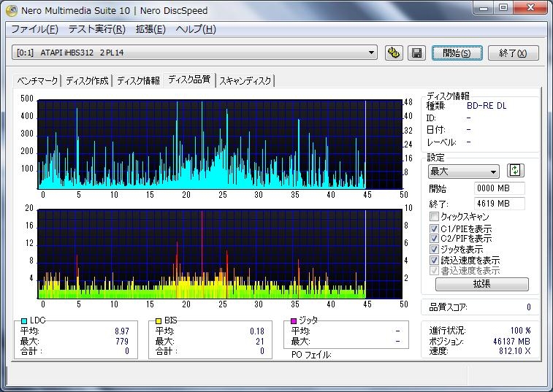Click the magenta ジッタ legend swatch
The width and height of the screenshot is (553, 392).
coord(294,320)
